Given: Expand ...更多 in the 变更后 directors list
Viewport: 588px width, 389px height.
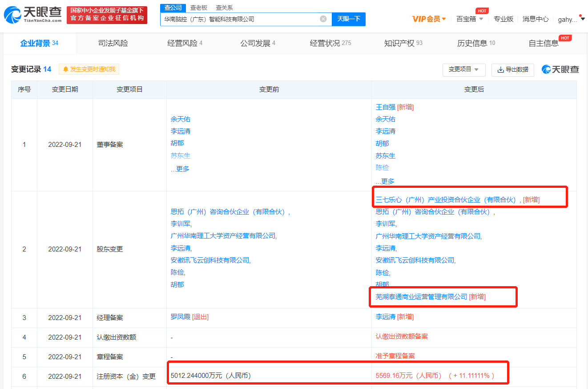Looking at the screenshot, I should [385, 181].
